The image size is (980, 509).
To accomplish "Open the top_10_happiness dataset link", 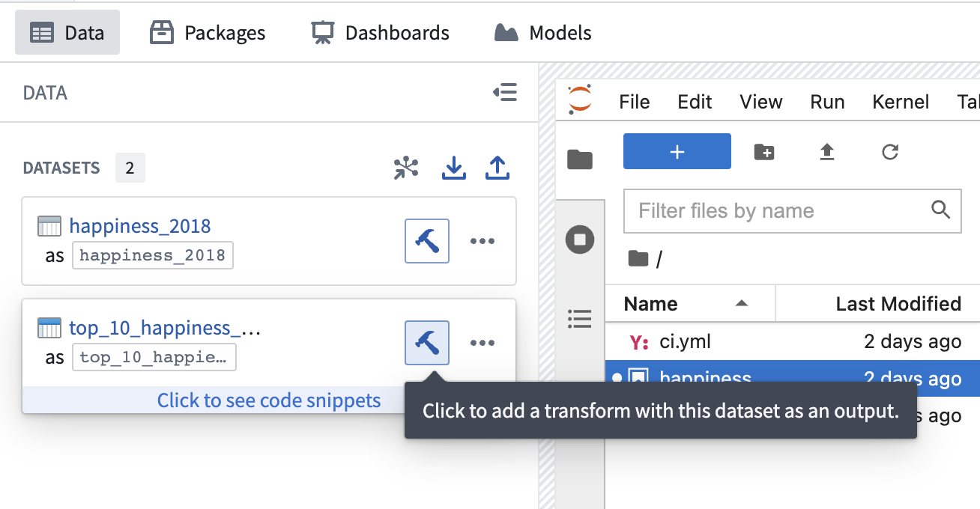I will (x=166, y=328).
